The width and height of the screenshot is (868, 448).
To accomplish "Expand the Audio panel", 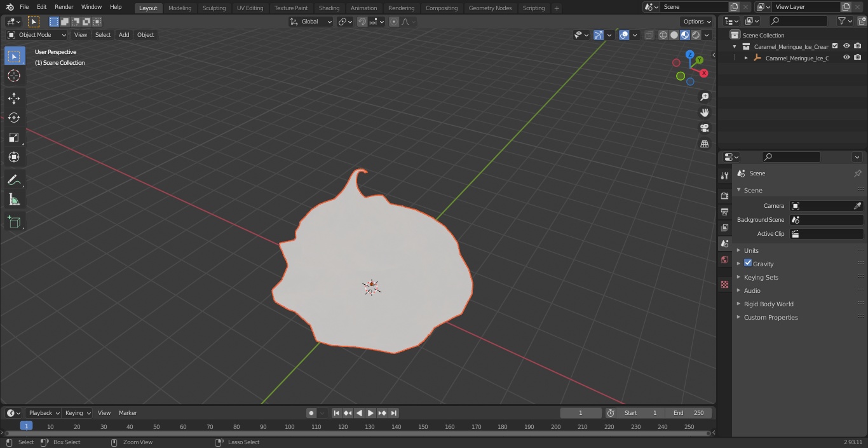I will pyautogui.click(x=752, y=290).
